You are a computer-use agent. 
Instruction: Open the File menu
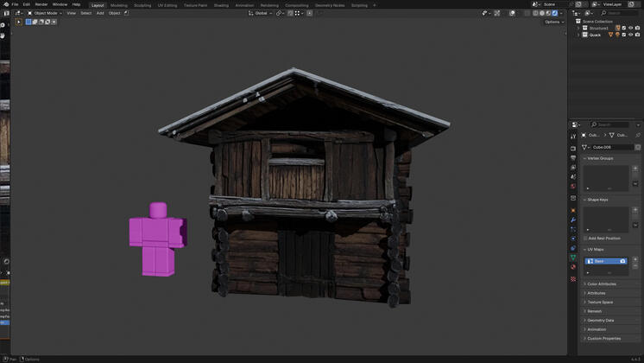click(x=15, y=4)
